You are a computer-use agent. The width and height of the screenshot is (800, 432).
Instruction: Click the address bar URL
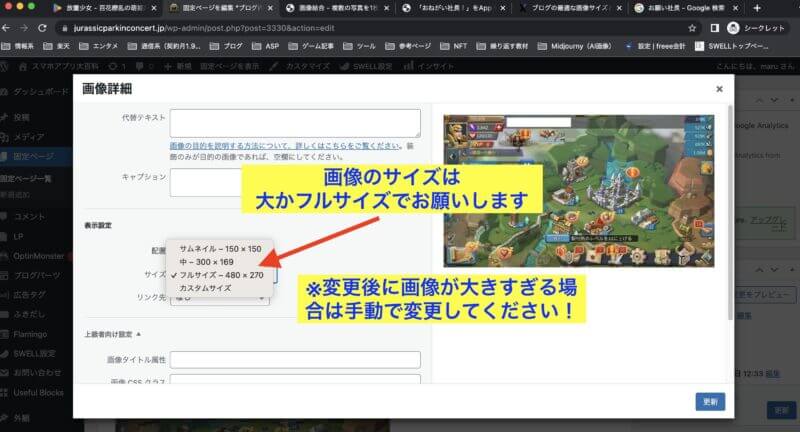click(204, 28)
